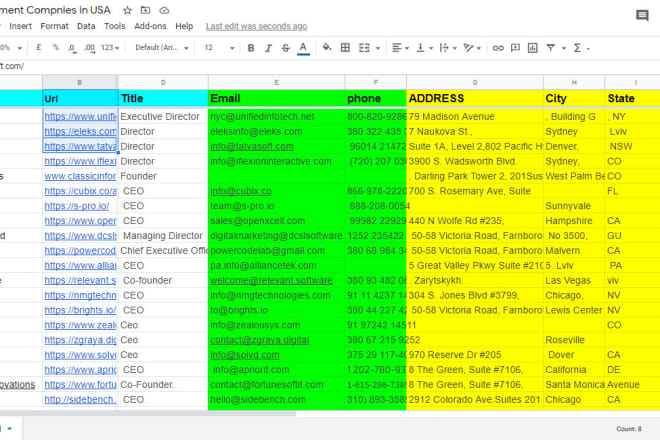Click the text rotation icon
Viewport: 660px width, 440px height.
[x=468, y=48]
